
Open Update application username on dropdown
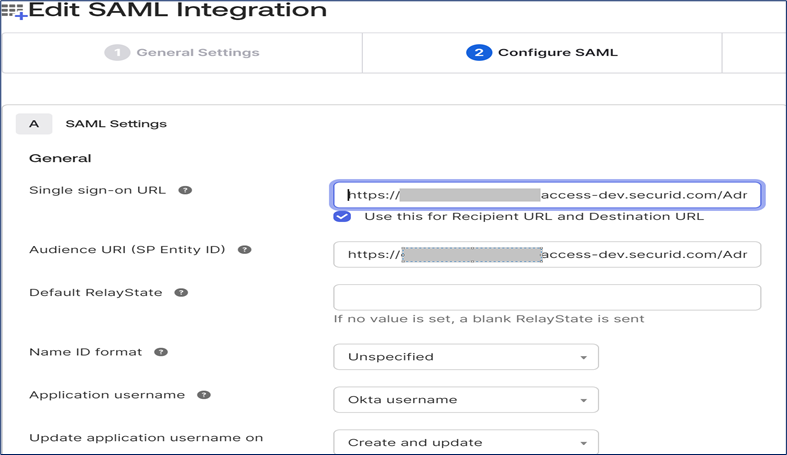(465, 442)
